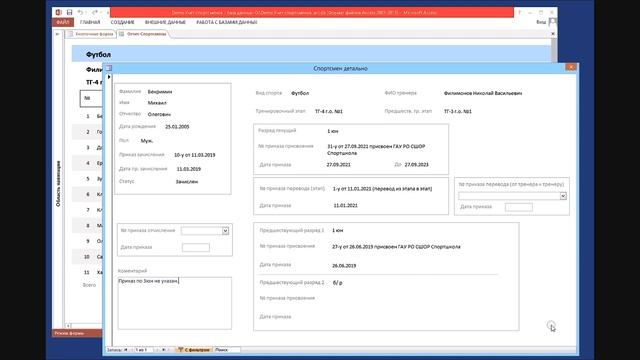Viewport: 640px width, 360px height.
Task: Click Предшествующий разряд 2 value б/р
Action: (x=338, y=283)
